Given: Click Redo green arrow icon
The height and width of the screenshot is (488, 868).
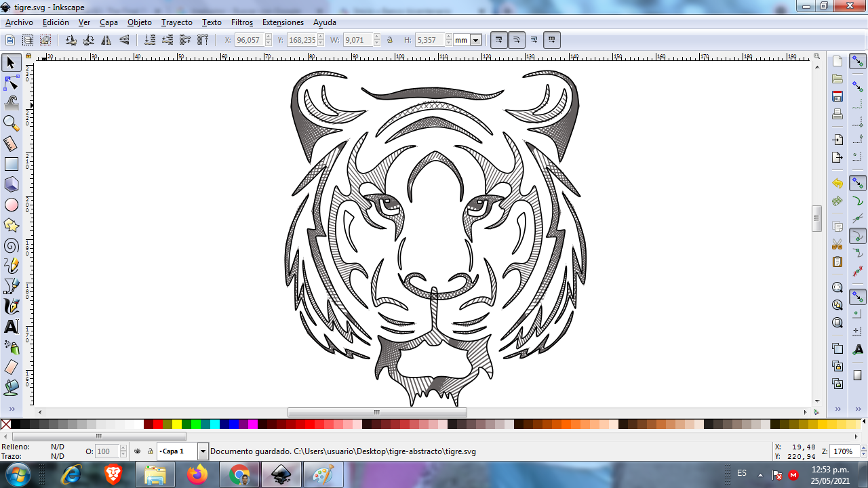Looking at the screenshot, I should (837, 201).
